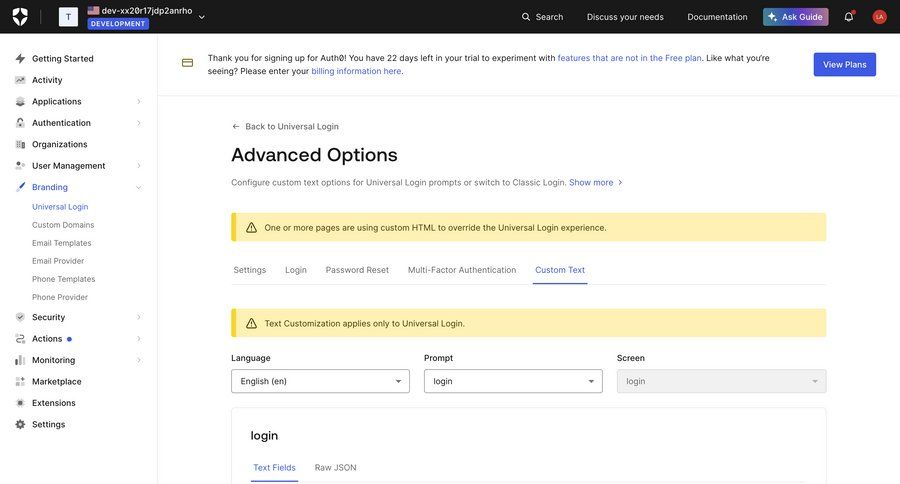
Task: Click the Search magnifier icon
Action: (x=526, y=17)
